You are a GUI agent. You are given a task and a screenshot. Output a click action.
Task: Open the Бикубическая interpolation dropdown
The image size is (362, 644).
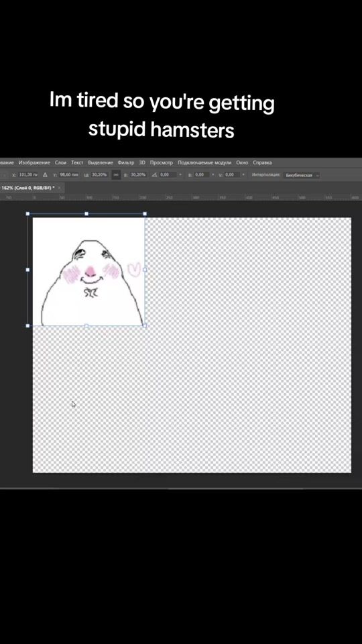pyautogui.click(x=302, y=175)
